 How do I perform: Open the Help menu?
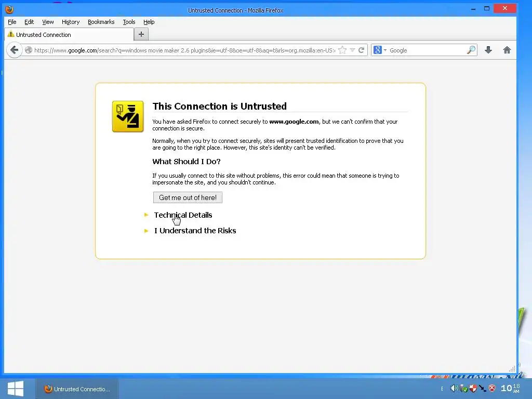tap(149, 22)
